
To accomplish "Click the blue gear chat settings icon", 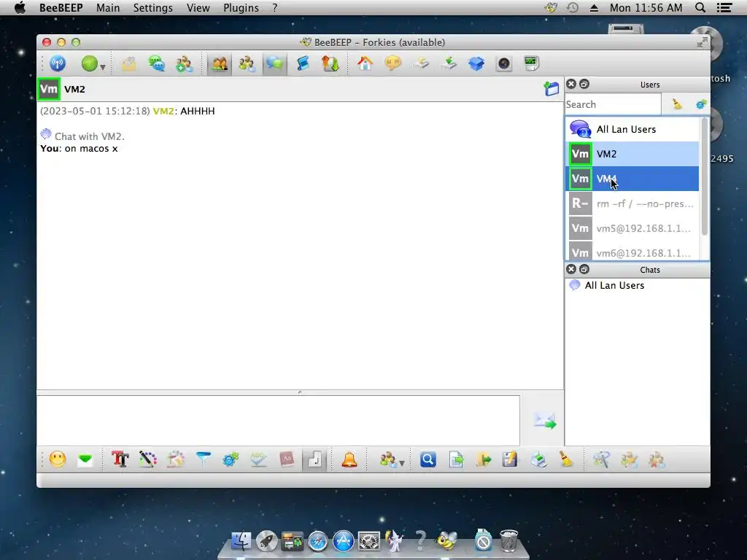I will [x=231, y=459].
